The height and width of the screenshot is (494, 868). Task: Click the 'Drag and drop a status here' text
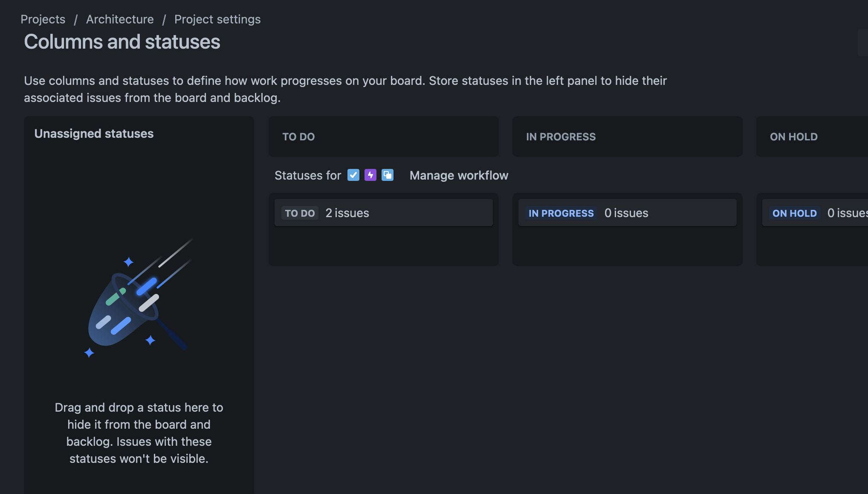click(139, 433)
